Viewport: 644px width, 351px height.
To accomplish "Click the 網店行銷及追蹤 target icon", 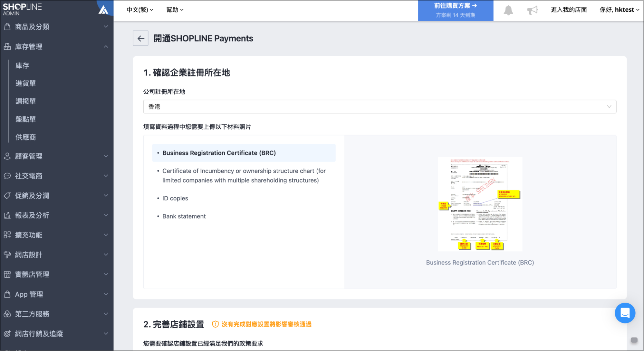I will click(7, 334).
